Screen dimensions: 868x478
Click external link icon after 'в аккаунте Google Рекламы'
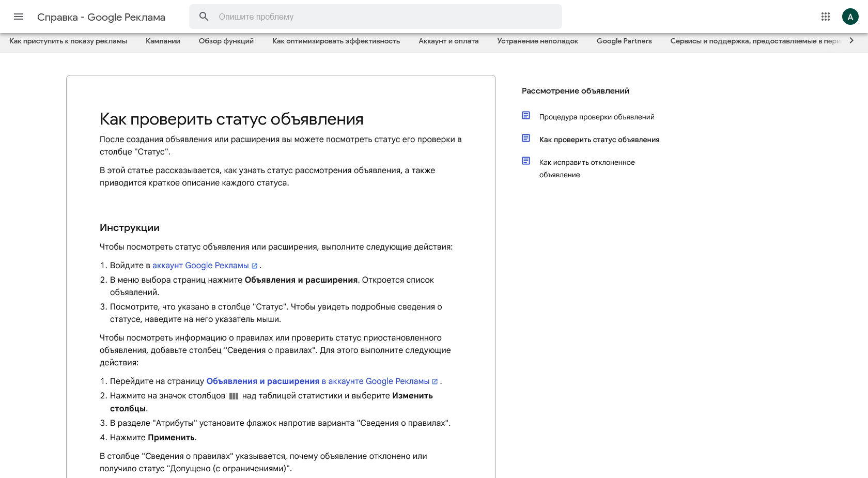435,381
